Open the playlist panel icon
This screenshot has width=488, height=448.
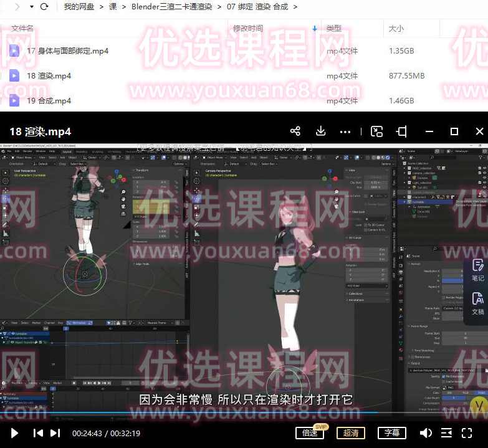(446, 433)
